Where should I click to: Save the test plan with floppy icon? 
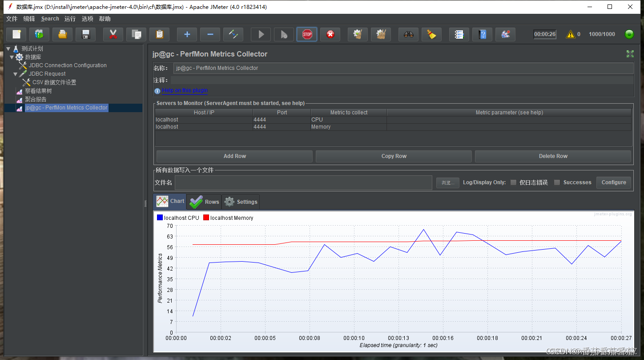[x=86, y=34]
